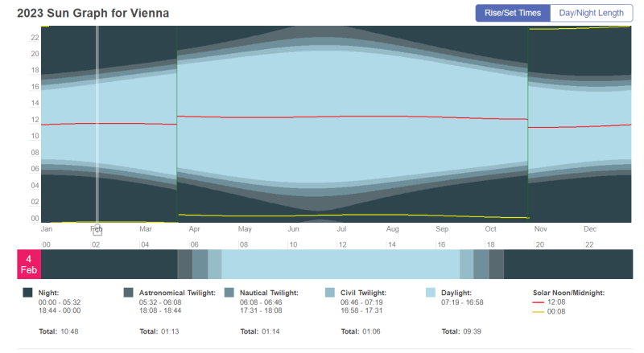The height and width of the screenshot is (353, 644).
Task: Click the night range 00:00 - 05:32
Action: pyautogui.click(x=60, y=302)
